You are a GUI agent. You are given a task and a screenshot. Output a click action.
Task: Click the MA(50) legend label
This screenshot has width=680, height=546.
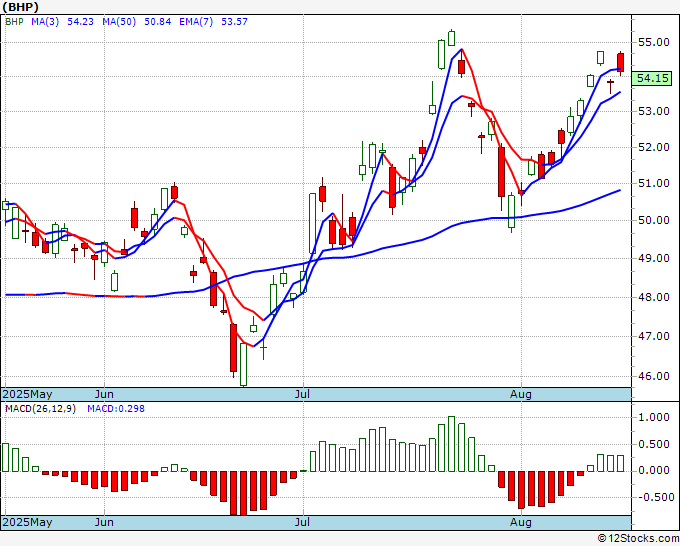[x=119, y=21]
